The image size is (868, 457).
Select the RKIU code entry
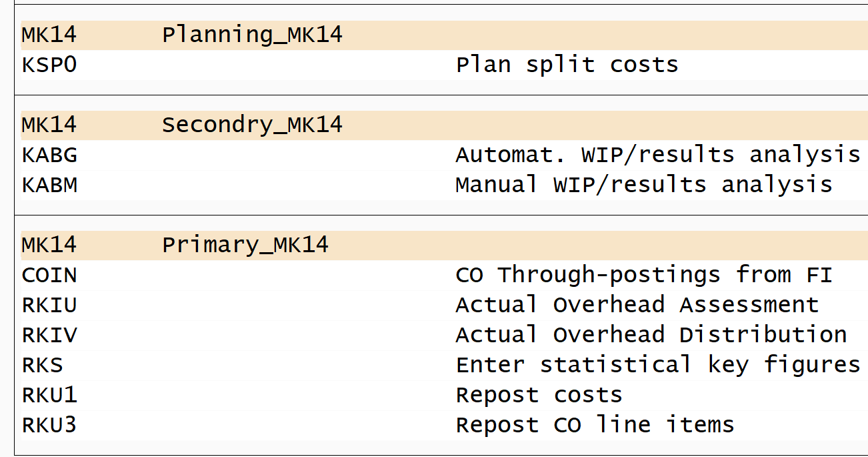pos(49,305)
